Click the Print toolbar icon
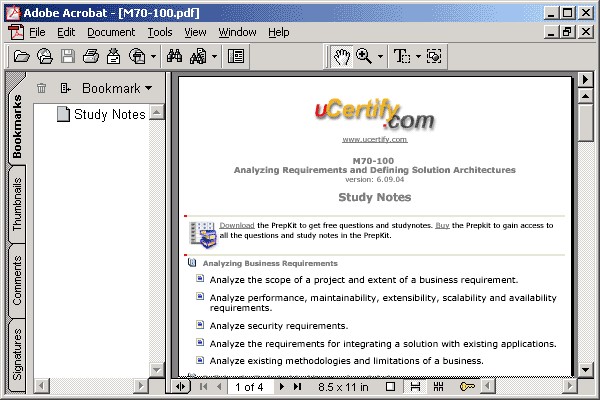 (91, 57)
